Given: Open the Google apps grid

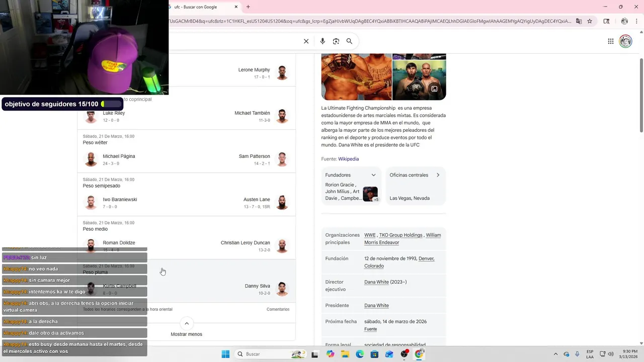Looking at the screenshot, I should (610, 42).
